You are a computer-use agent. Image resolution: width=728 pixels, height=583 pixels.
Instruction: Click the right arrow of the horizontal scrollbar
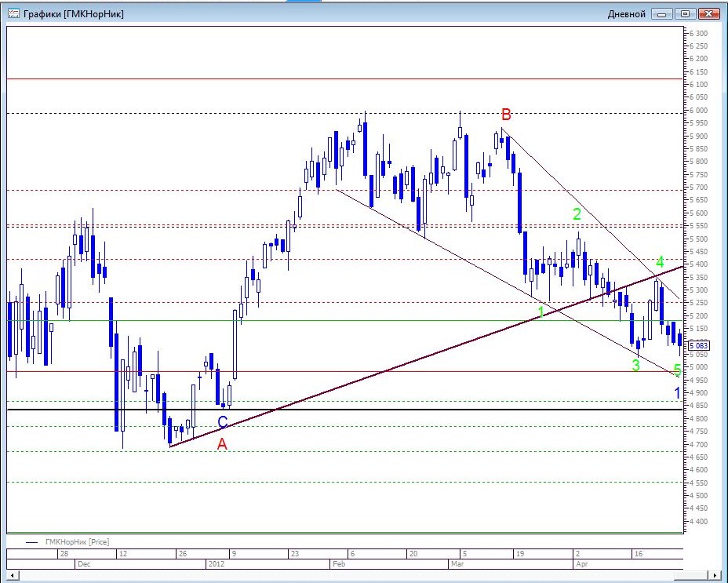(715, 575)
